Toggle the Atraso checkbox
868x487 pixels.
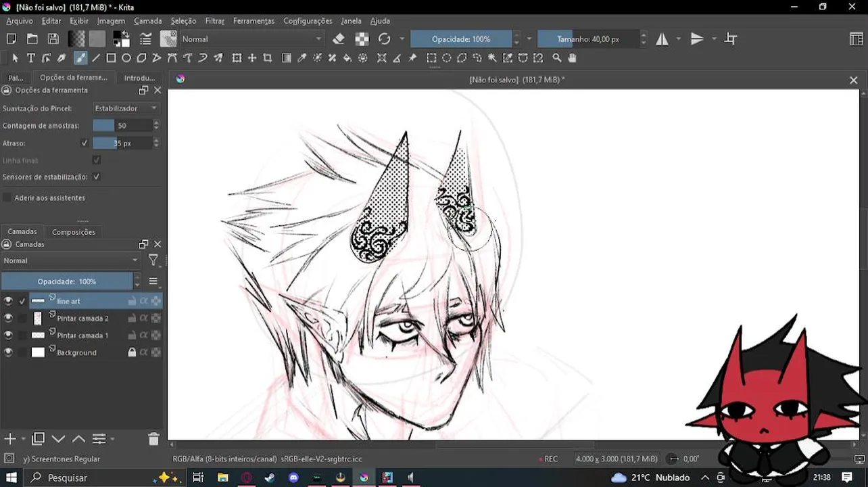tap(85, 143)
